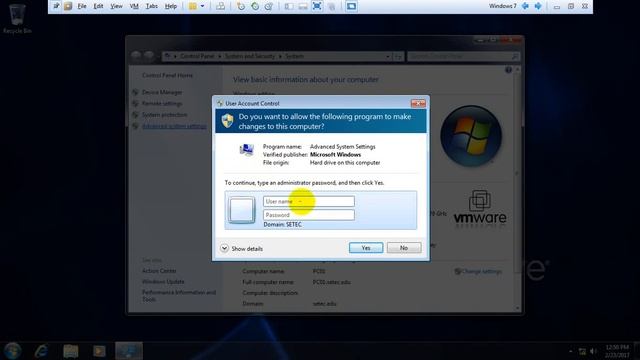This screenshot has height=360, width=640.
Task: Click the console view toolbar icon
Action: [351, 6]
